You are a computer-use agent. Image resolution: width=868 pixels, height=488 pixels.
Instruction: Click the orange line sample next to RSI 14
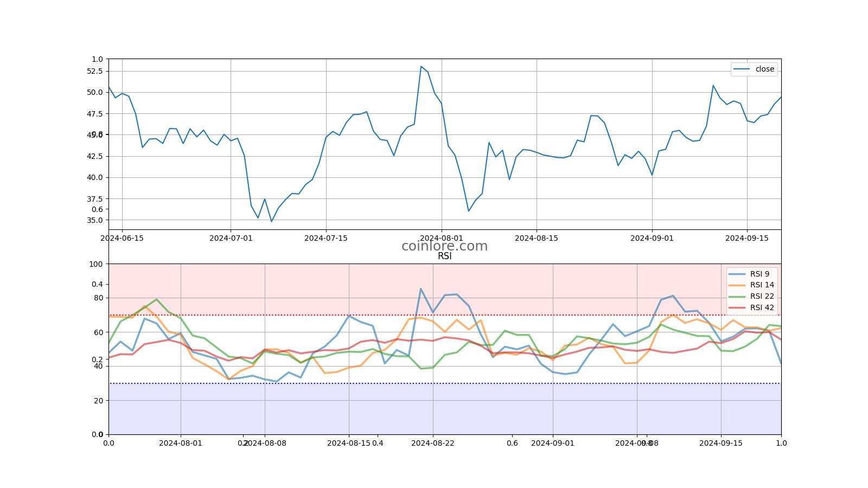coord(737,285)
